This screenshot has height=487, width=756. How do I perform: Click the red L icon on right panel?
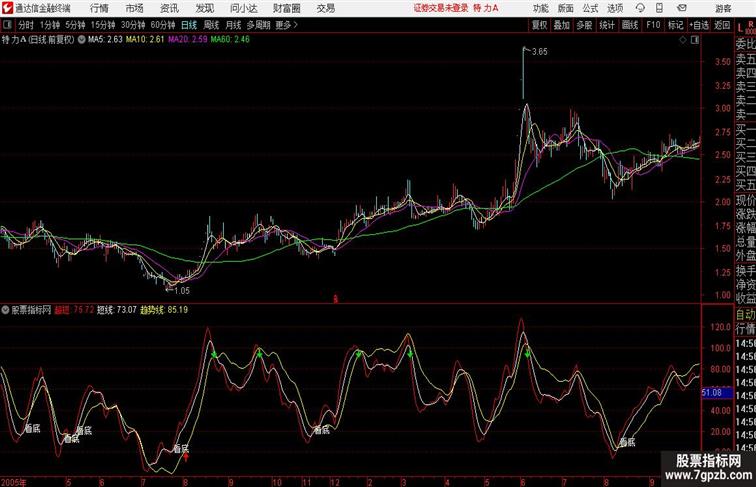[x=740, y=28]
